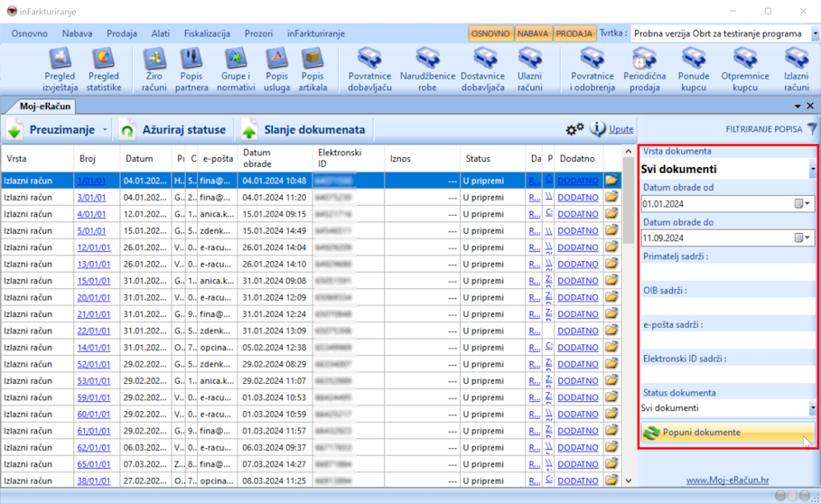Click in e-pošta sadrži field
This screenshot has width=821, height=504.
point(728,341)
